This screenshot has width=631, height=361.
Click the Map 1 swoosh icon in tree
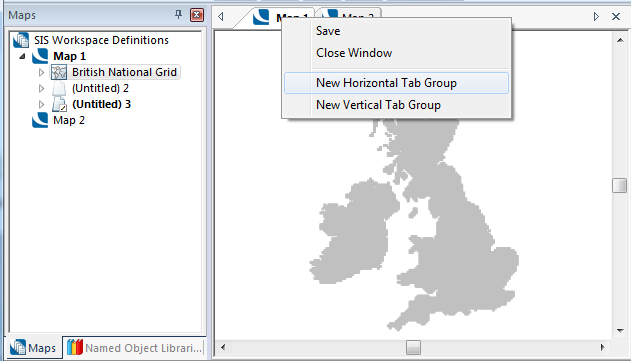pos(40,56)
